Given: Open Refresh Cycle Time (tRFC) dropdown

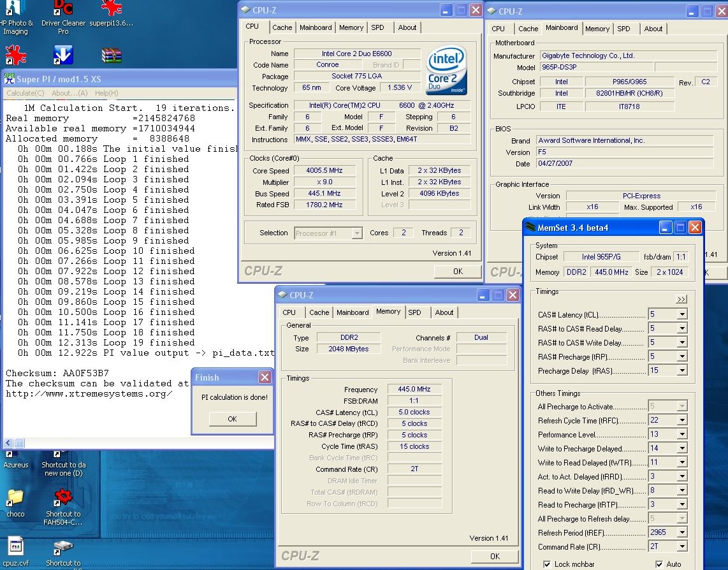Looking at the screenshot, I should 682,420.
